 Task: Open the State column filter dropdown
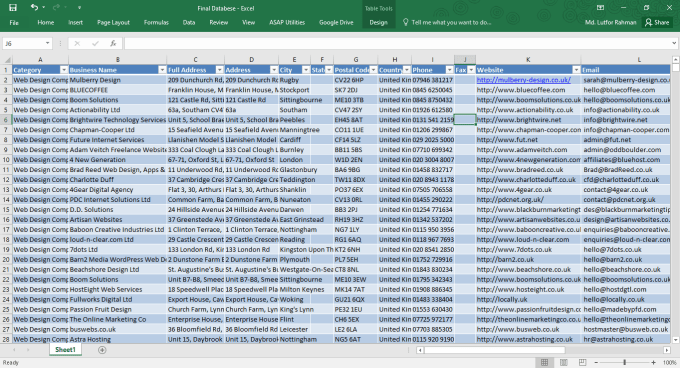coord(329,70)
